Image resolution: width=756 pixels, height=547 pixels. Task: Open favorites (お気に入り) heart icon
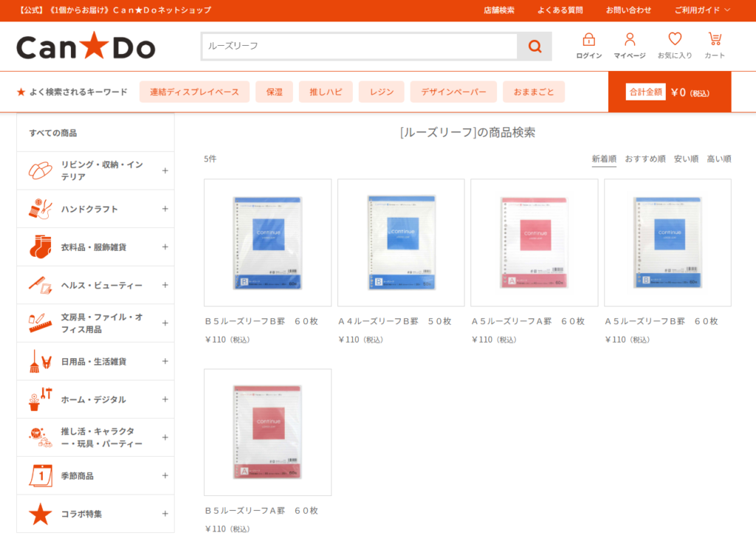tap(675, 39)
